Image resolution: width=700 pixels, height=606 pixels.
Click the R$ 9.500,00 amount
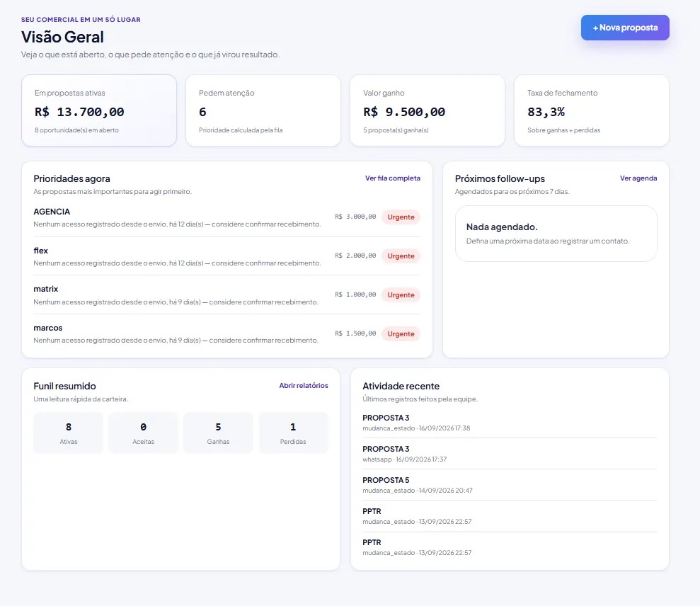coord(404,112)
